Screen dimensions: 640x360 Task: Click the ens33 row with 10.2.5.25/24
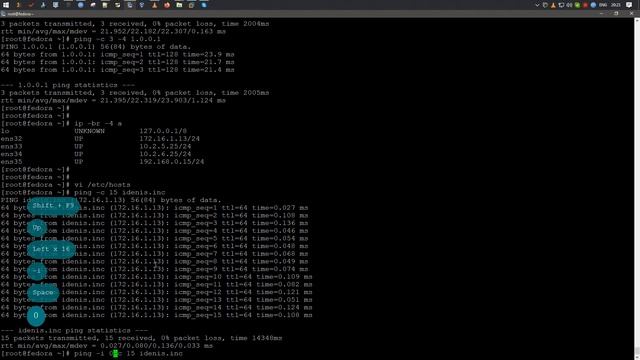[96, 147]
